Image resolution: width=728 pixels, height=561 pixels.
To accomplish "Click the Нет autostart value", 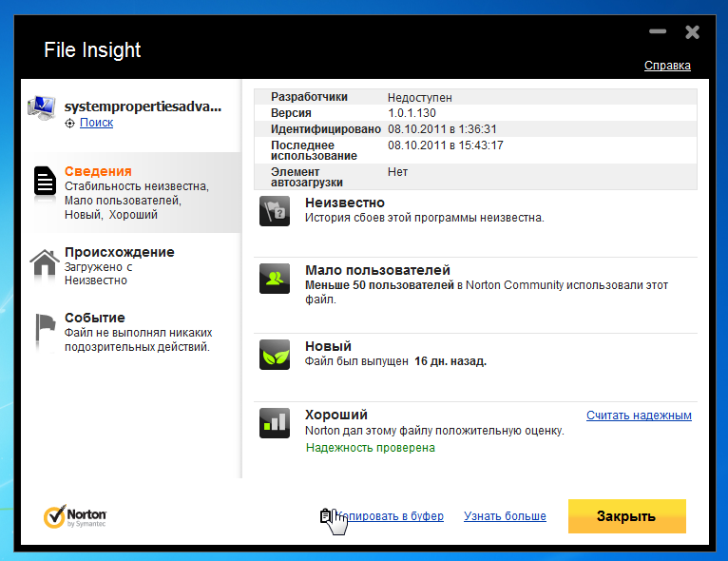I will coord(397,172).
